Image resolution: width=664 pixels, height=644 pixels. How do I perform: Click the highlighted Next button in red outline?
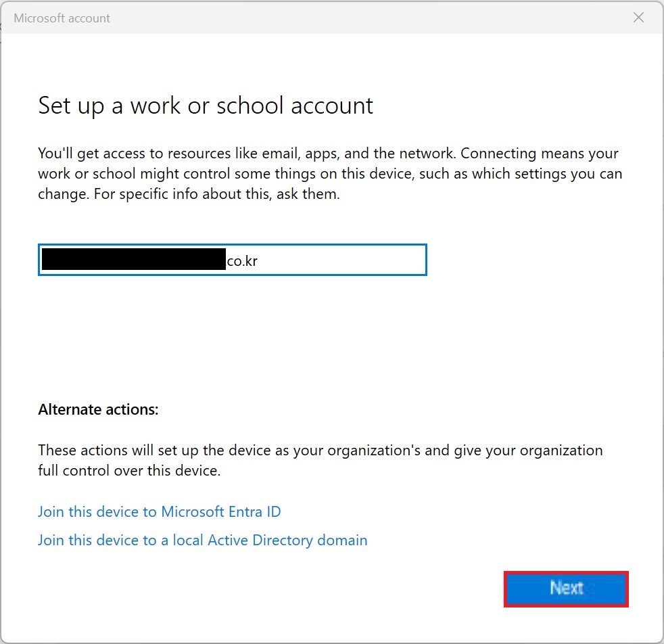(x=565, y=588)
